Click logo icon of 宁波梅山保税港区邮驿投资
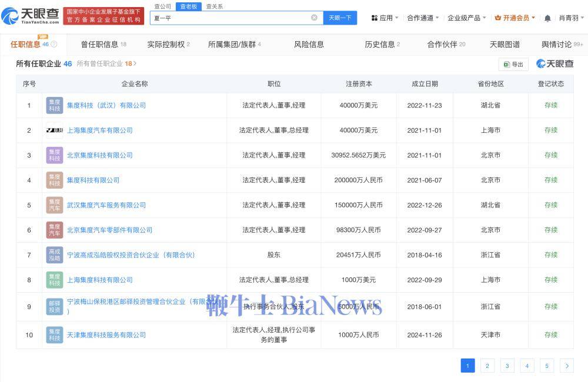Image resolution: width=588 pixels, height=382 pixels. (x=54, y=307)
